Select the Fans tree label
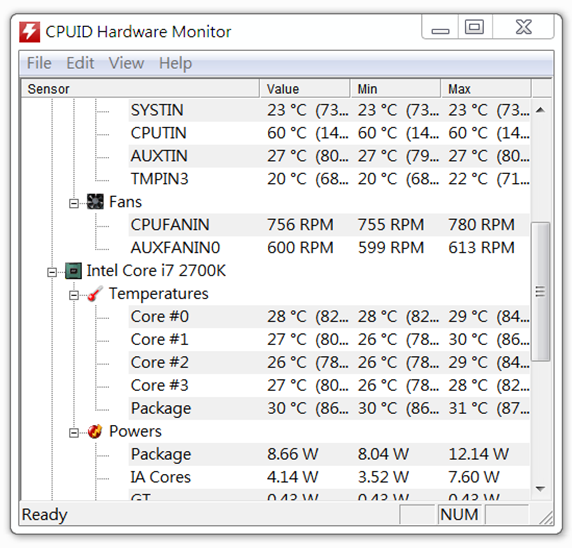 click(x=125, y=202)
